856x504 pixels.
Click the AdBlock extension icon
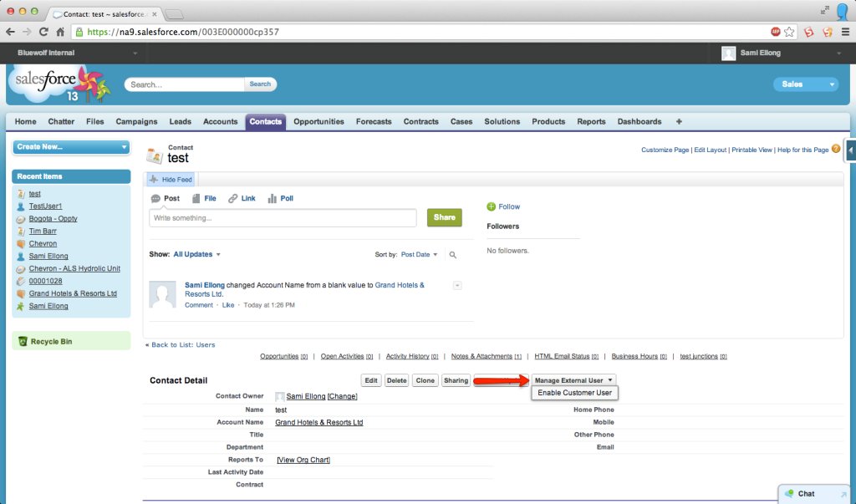[775, 32]
